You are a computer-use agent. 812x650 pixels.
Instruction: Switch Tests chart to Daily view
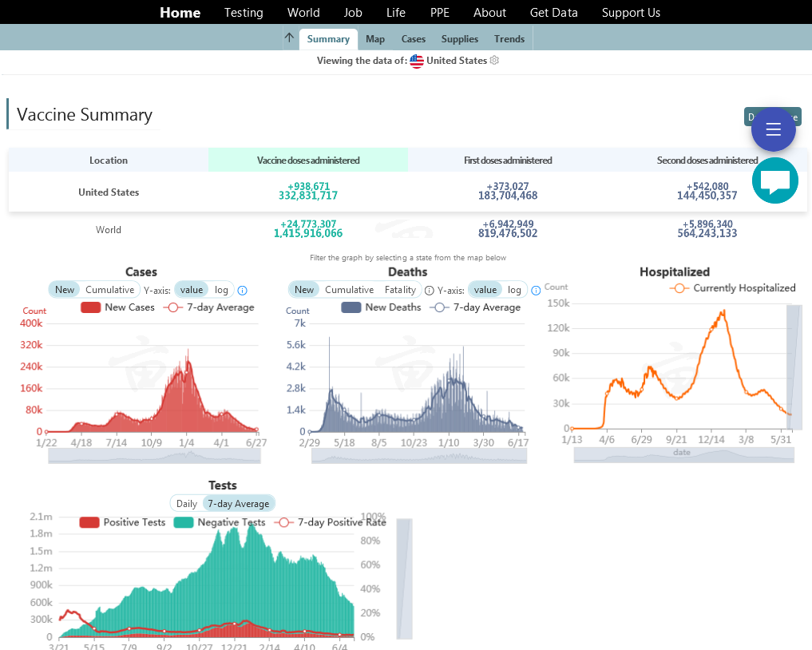pyautogui.click(x=187, y=504)
